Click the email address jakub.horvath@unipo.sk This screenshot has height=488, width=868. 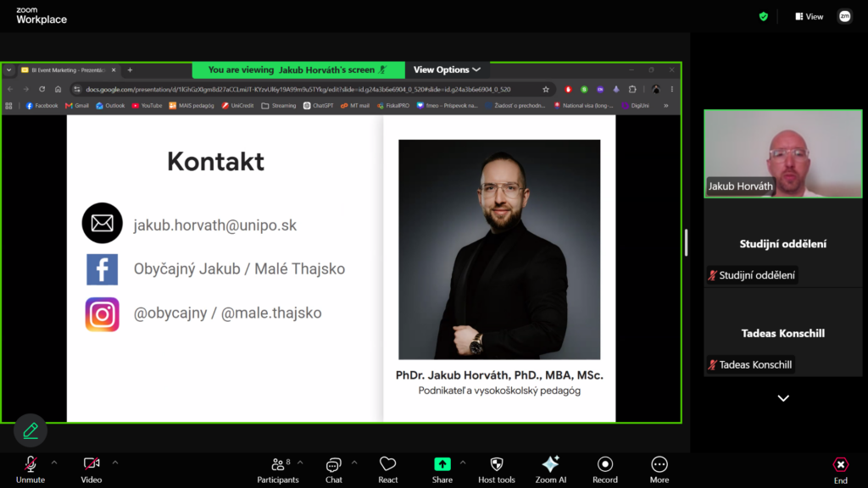[214, 225]
